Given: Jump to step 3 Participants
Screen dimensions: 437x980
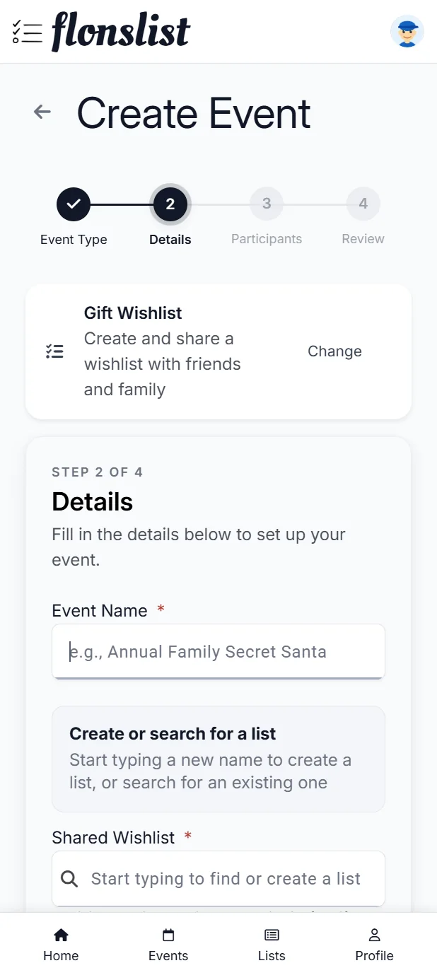Looking at the screenshot, I should pos(267,204).
